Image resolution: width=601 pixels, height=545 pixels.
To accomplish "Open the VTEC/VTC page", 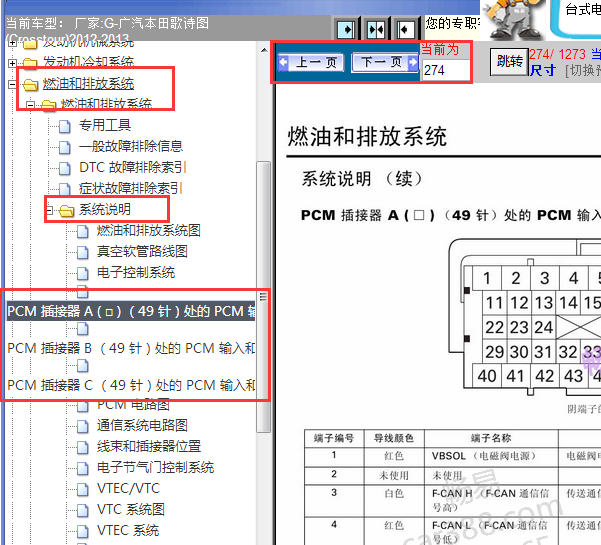I will coord(128,488).
